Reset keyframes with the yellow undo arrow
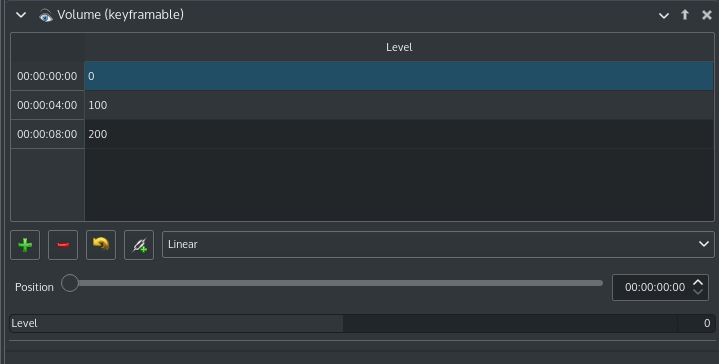Screen dimensions: 719x364 (101, 245)
